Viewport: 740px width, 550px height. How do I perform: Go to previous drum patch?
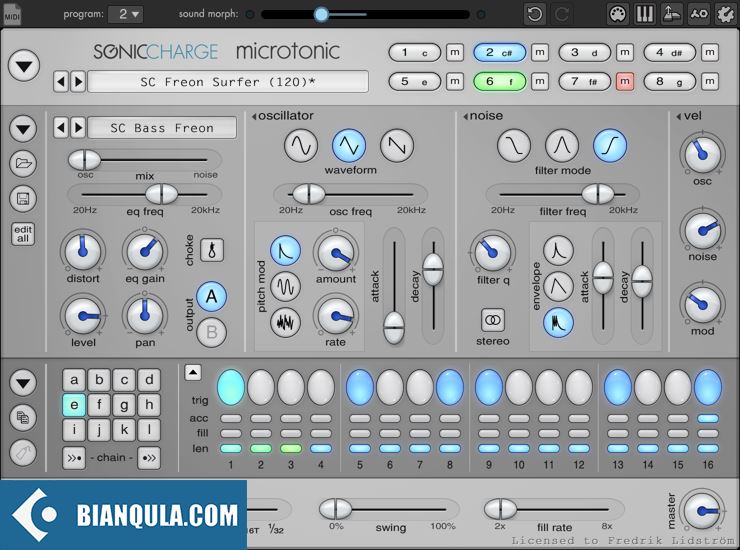pos(61,128)
